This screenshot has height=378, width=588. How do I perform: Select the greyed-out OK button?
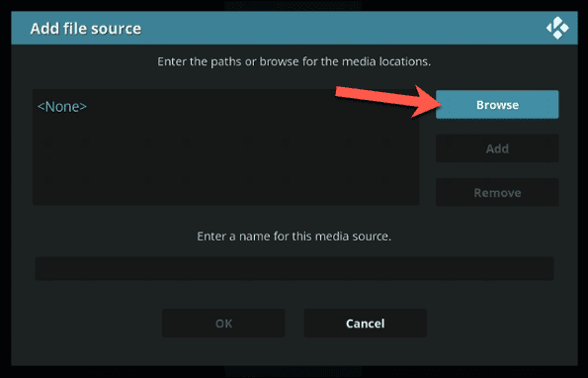[x=223, y=324]
